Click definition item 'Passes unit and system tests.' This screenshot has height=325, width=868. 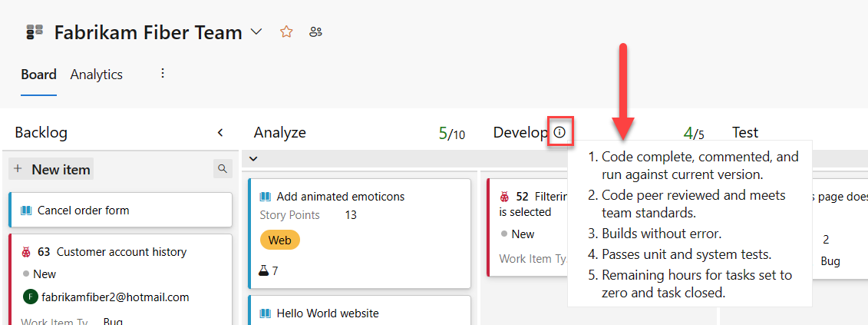686,254
